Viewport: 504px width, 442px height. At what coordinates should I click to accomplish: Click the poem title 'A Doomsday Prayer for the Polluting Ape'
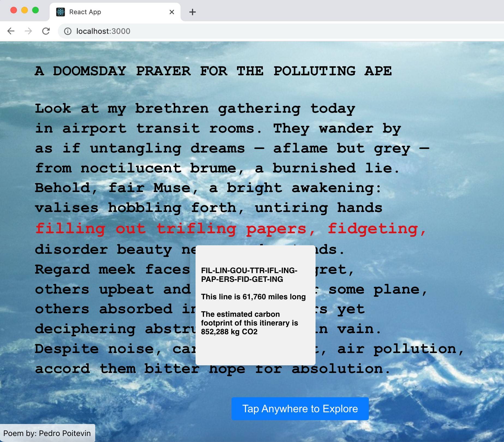click(213, 71)
